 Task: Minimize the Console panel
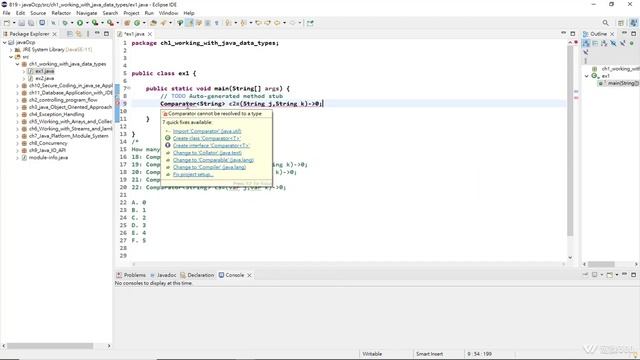(x=624, y=275)
